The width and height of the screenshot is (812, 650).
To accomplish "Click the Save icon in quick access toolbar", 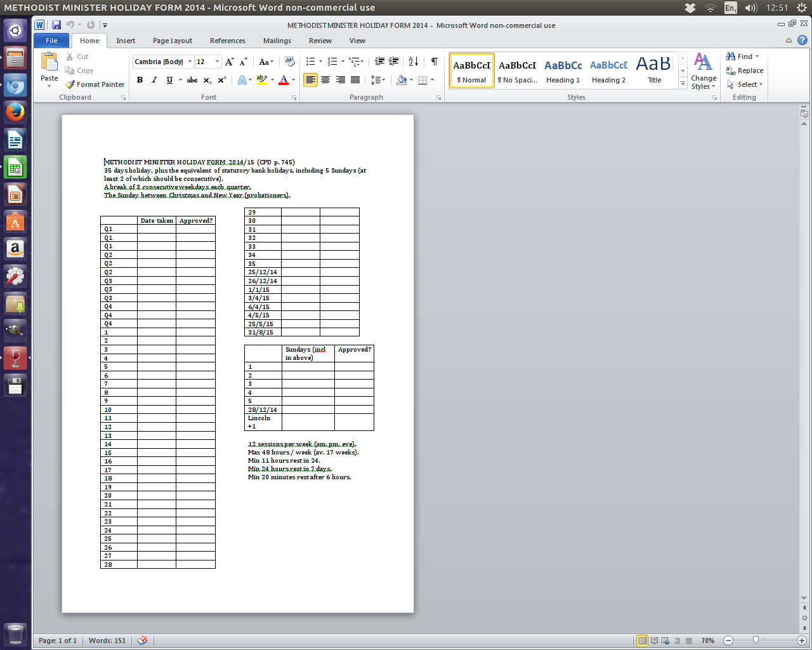I will pos(56,25).
